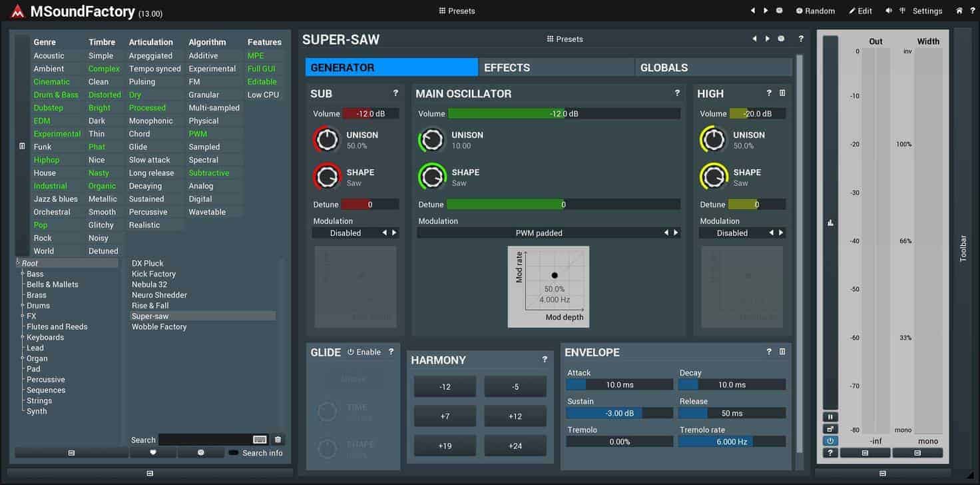Expand the FX category in tree
The width and height of the screenshot is (980, 485).
[x=23, y=316]
